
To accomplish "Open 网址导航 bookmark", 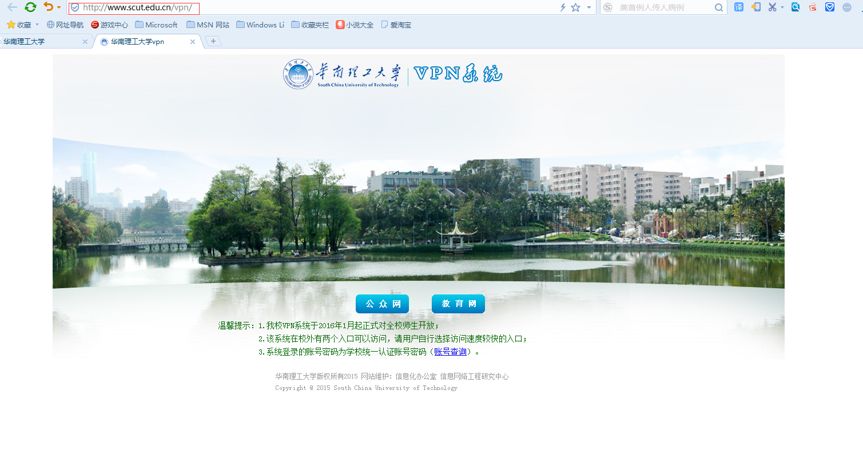I will click(x=65, y=25).
